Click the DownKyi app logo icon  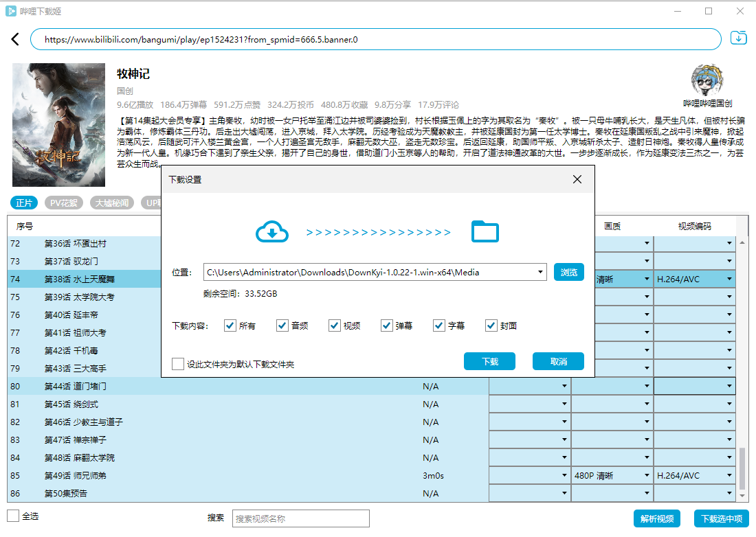point(12,12)
